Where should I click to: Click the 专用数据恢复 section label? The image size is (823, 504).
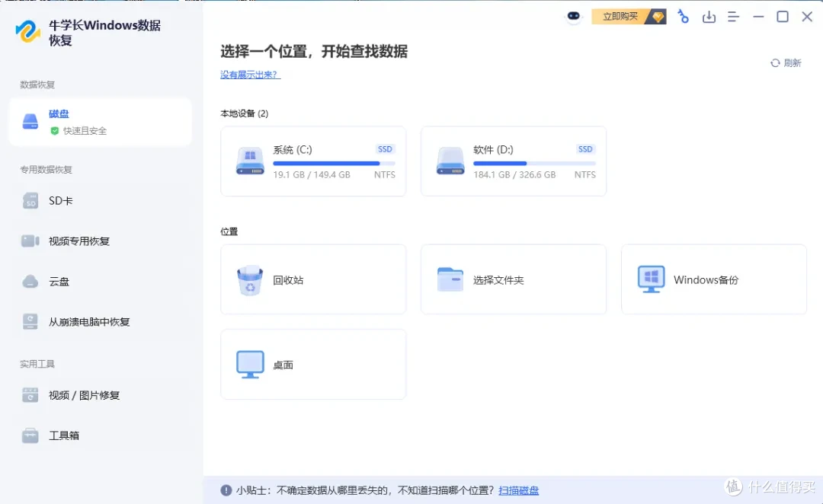tap(46, 170)
